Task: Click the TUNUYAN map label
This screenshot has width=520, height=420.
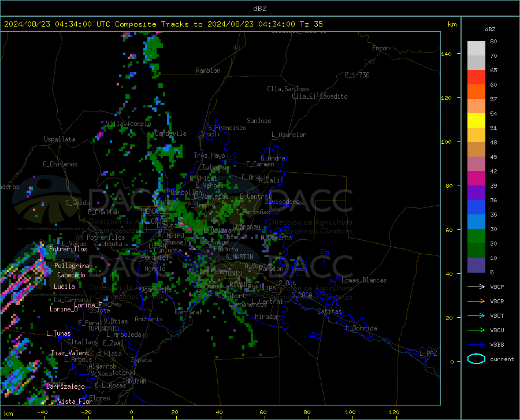Action: point(134,381)
